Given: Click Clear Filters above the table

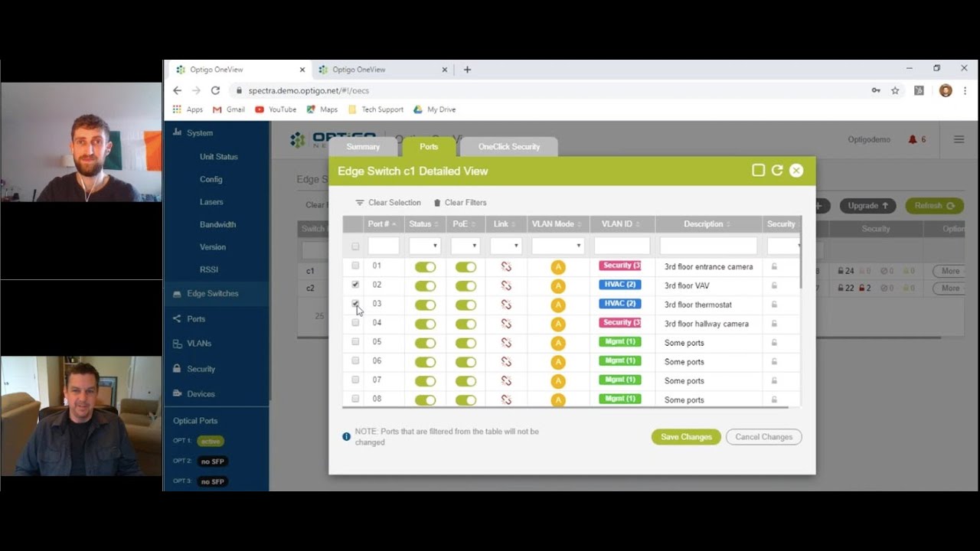Looking at the screenshot, I should coord(460,203).
